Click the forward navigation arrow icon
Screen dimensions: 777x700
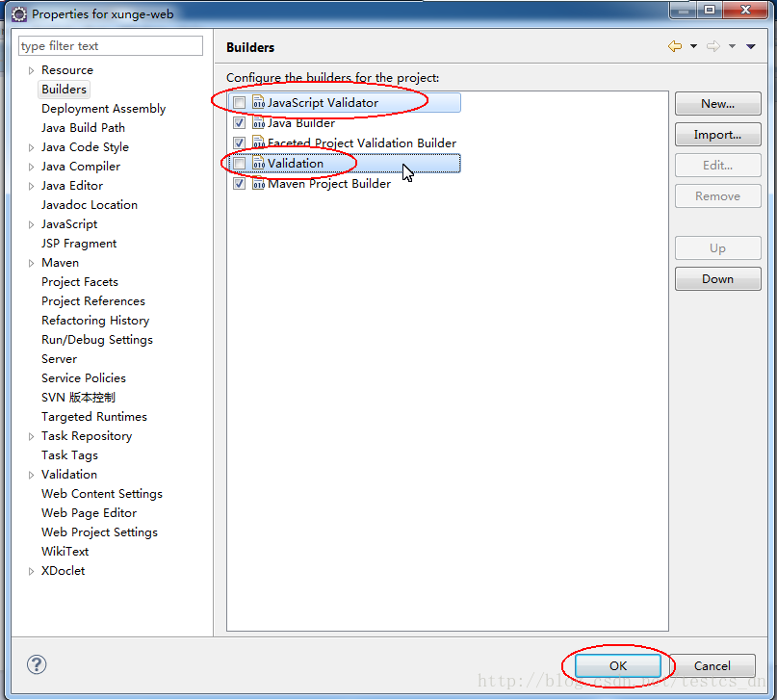coord(713,46)
